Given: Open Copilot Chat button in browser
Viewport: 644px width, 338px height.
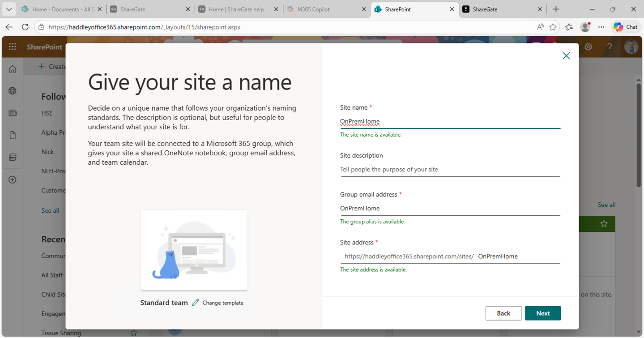Looking at the screenshot, I should pyautogui.click(x=625, y=27).
